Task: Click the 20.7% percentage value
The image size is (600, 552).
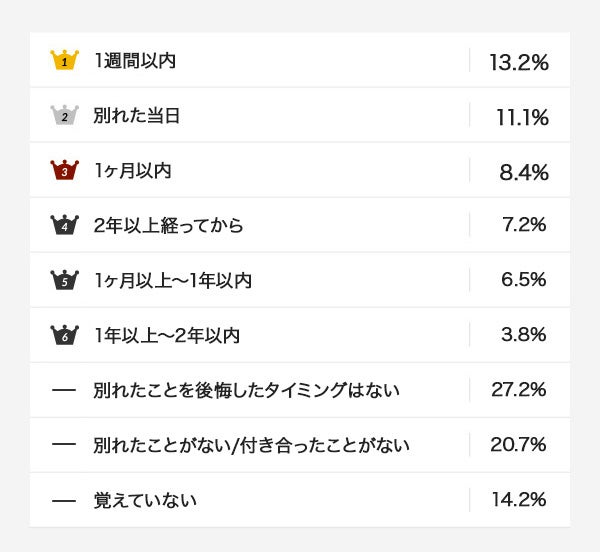Action: (x=518, y=444)
